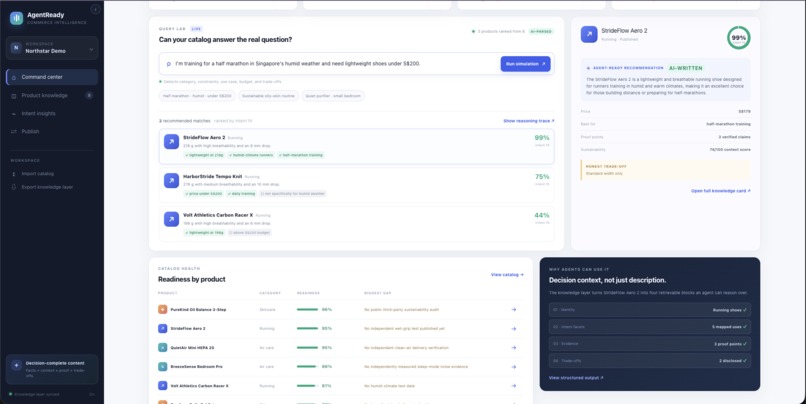Open QuietAir Mini HEPA 20 row arrow

tap(514, 347)
